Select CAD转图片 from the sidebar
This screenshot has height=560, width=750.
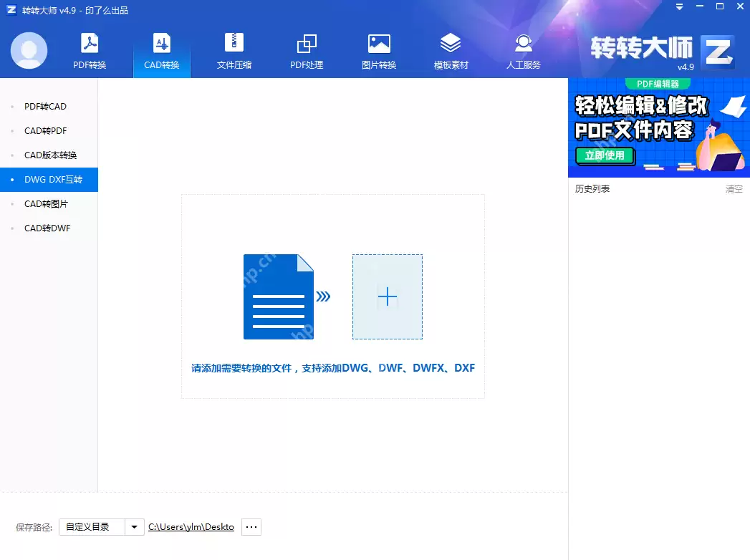(44, 203)
